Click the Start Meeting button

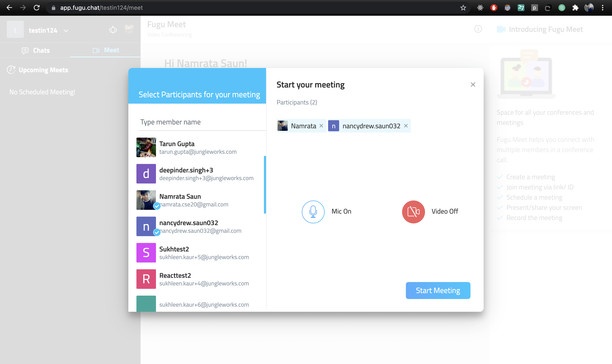(438, 291)
